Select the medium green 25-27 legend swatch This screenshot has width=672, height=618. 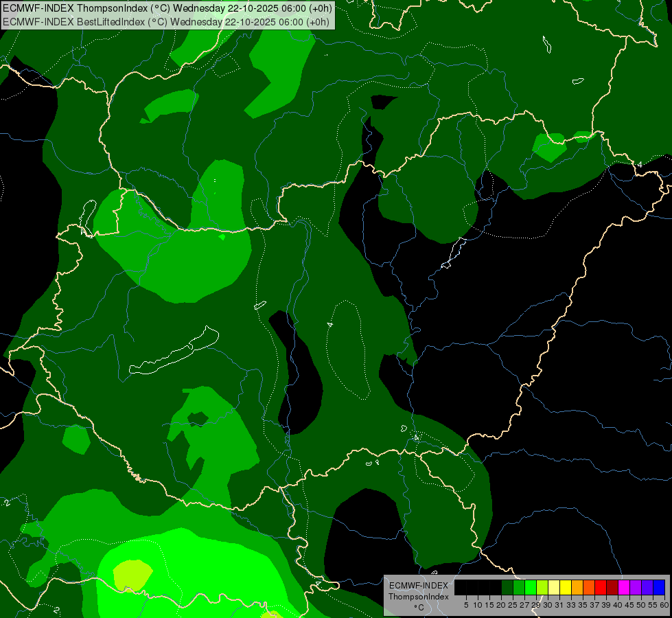[519, 587]
